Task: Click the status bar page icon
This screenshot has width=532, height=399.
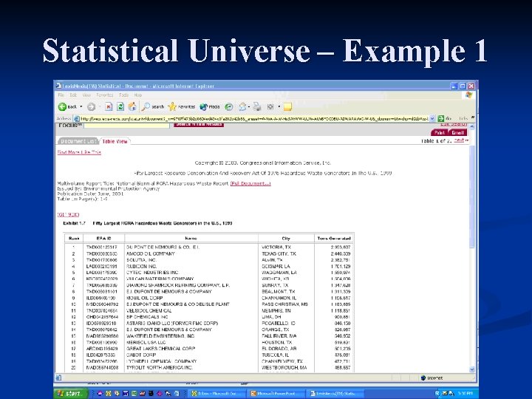Action: point(58,378)
